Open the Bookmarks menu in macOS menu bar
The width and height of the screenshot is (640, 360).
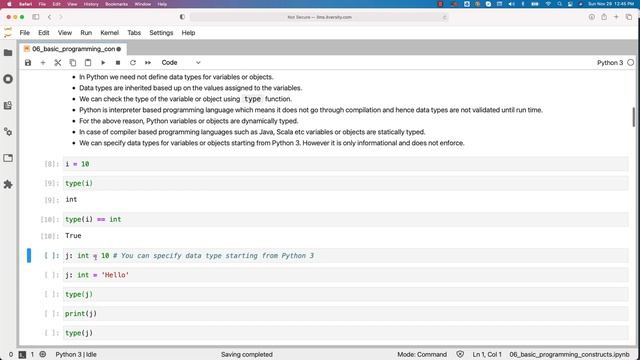[x=116, y=4]
